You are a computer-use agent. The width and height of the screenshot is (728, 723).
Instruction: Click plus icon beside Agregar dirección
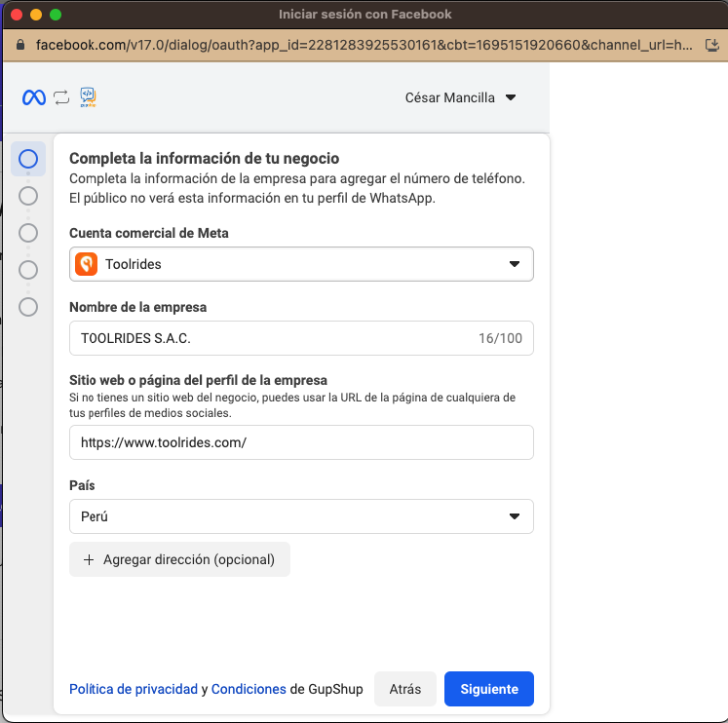pos(89,559)
